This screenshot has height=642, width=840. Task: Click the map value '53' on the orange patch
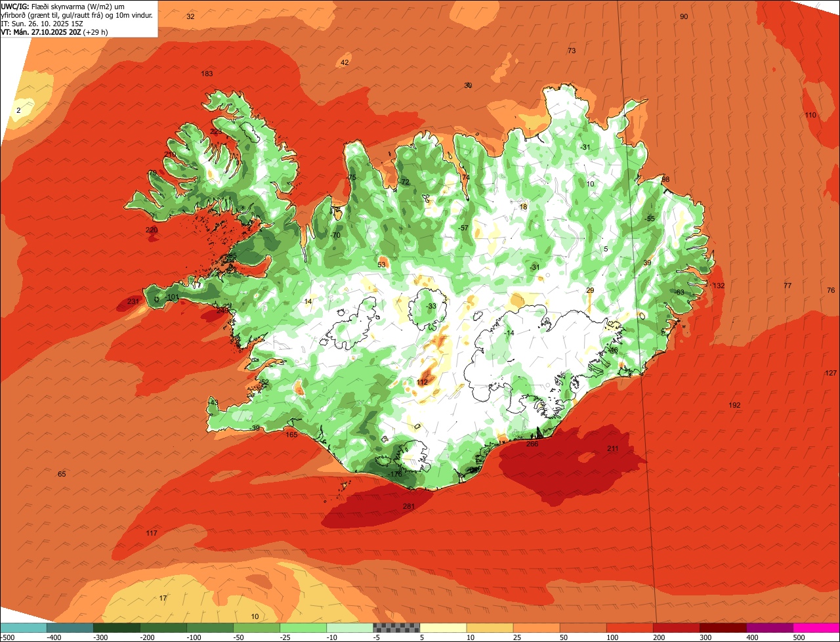pyautogui.click(x=382, y=265)
